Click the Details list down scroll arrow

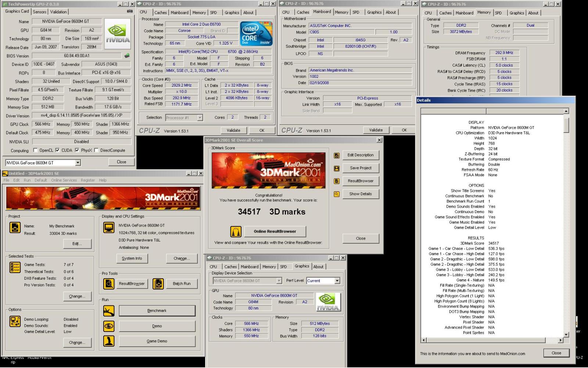coord(566,335)
